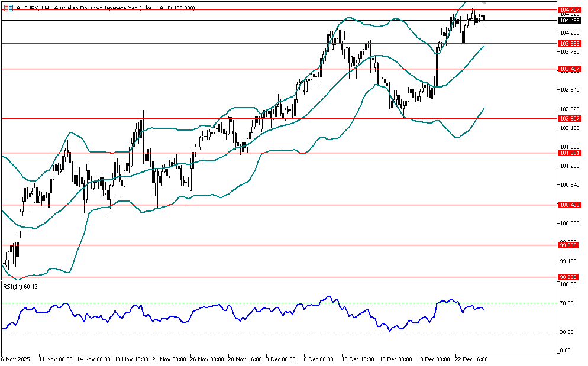Click the 98.806 price tag at bottom
Image resolution: width=588 pixels, height=366 pixels.
click(568, 277)
